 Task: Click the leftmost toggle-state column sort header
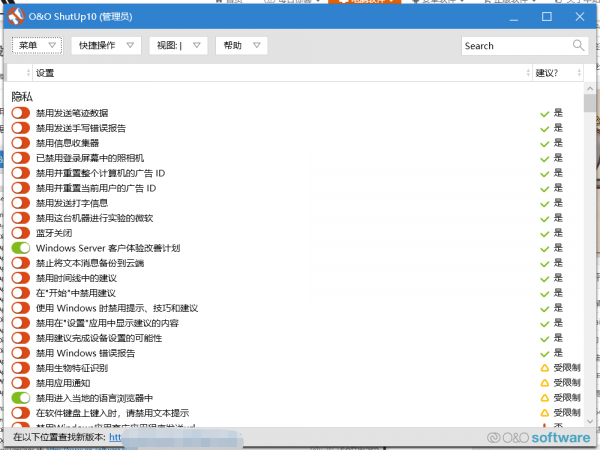[20, 73]
